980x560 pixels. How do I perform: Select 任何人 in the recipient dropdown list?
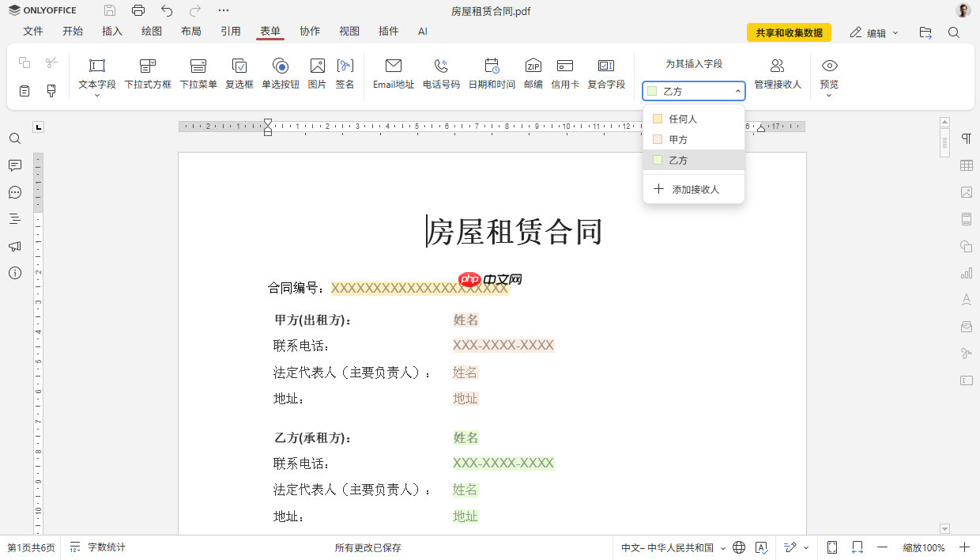(684, 118)
